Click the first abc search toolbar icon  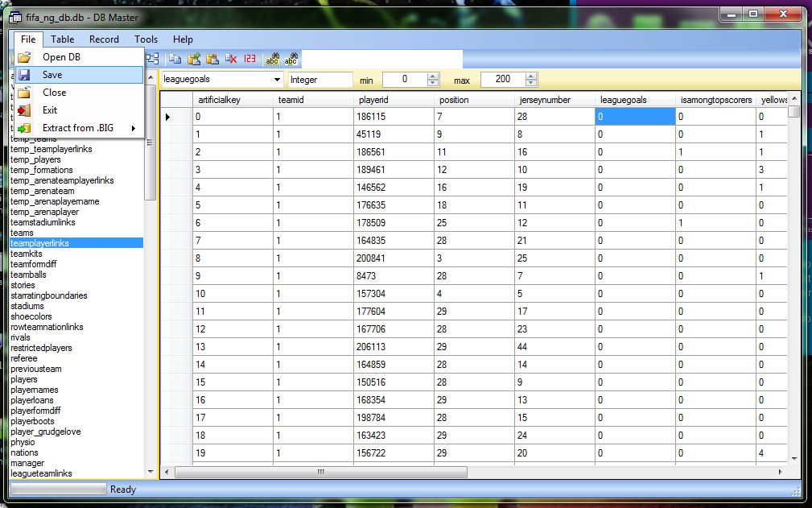tap(273, 59)
